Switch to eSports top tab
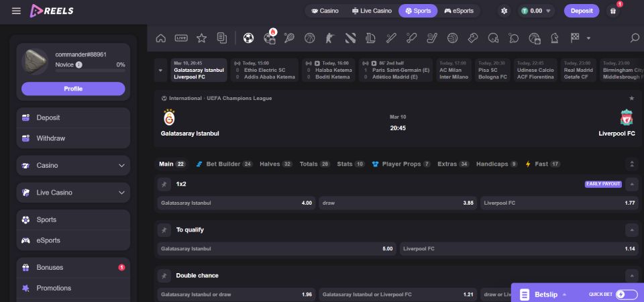The image size is (644, 302). (x=459, y=11)
